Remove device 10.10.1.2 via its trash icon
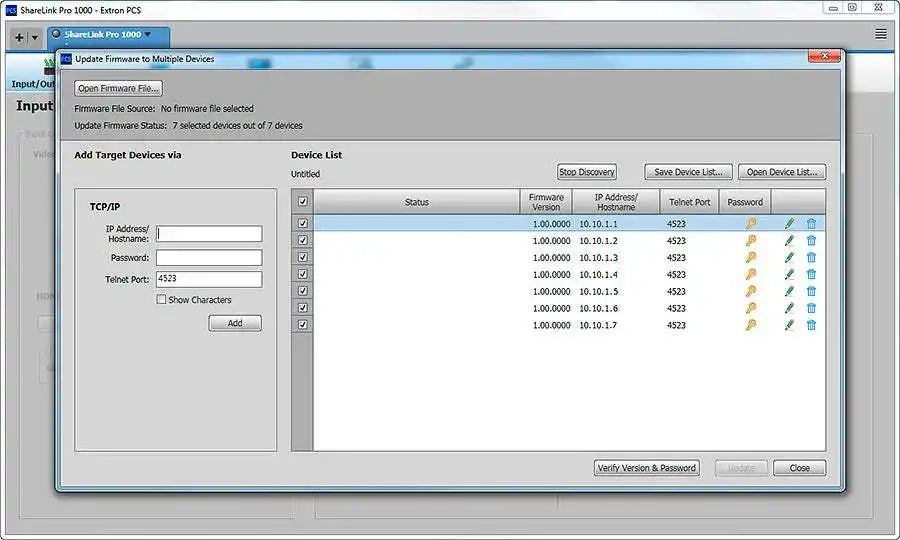 pos(811,241)
